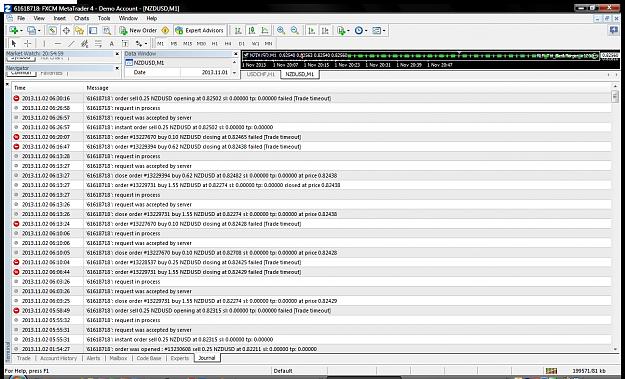Set the M15 timeframe button
This screenshot has width=625, height=379.
(x=187, y=43)
